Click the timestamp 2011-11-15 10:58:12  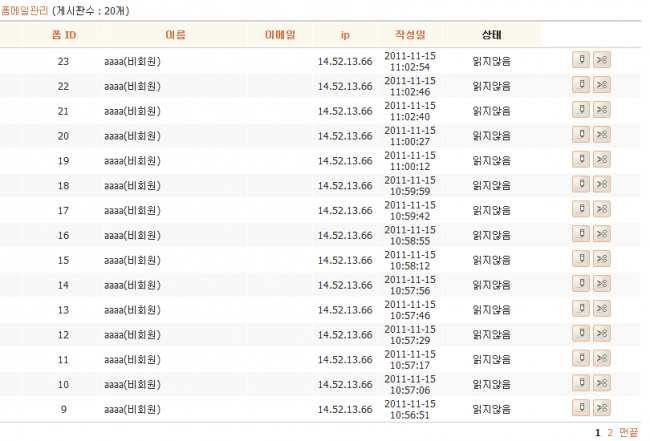click(x=410, y=260)
